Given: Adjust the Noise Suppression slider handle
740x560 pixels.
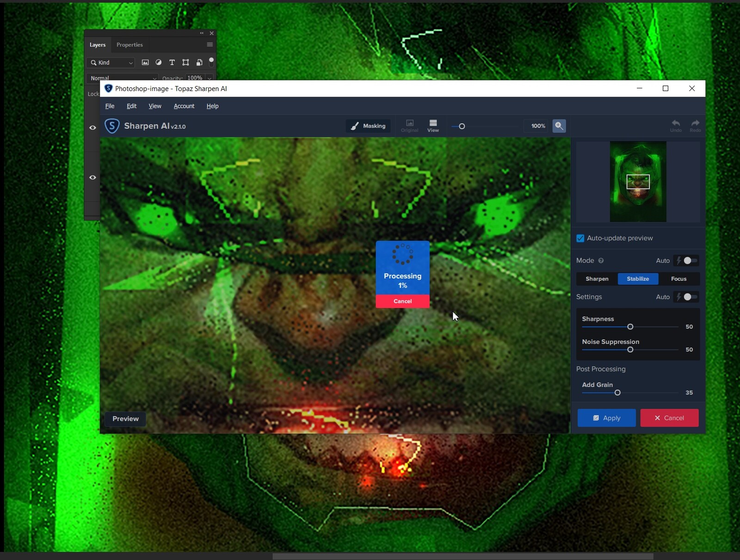Looking at the screenshot, I should click(x=630, y=350).
